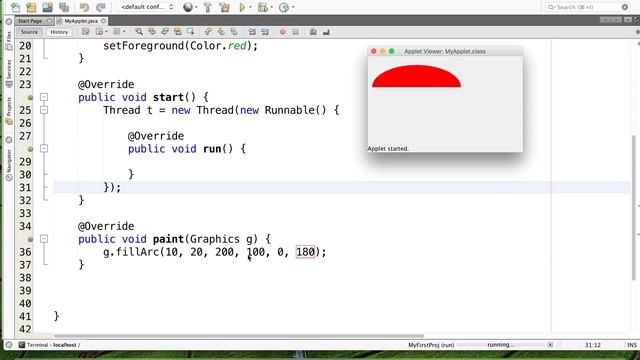Open the Projects side panel
640x360 pixels.
(9, 110)
